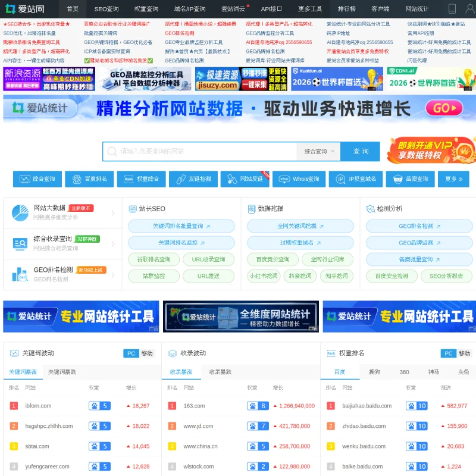
Task: Open 关键词排名批量查询 link
Action: point(181,226)
